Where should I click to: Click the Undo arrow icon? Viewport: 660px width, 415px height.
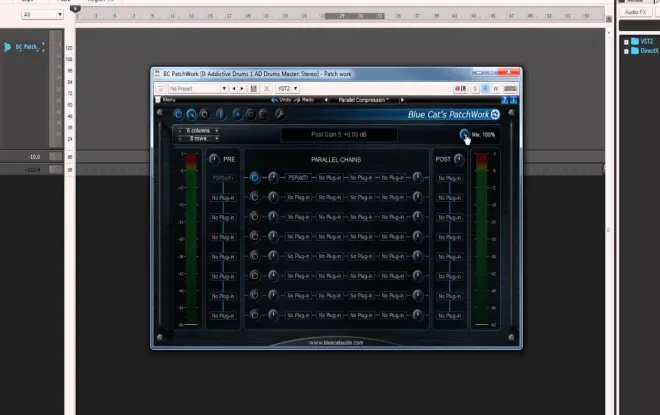[x=274, y=100]
